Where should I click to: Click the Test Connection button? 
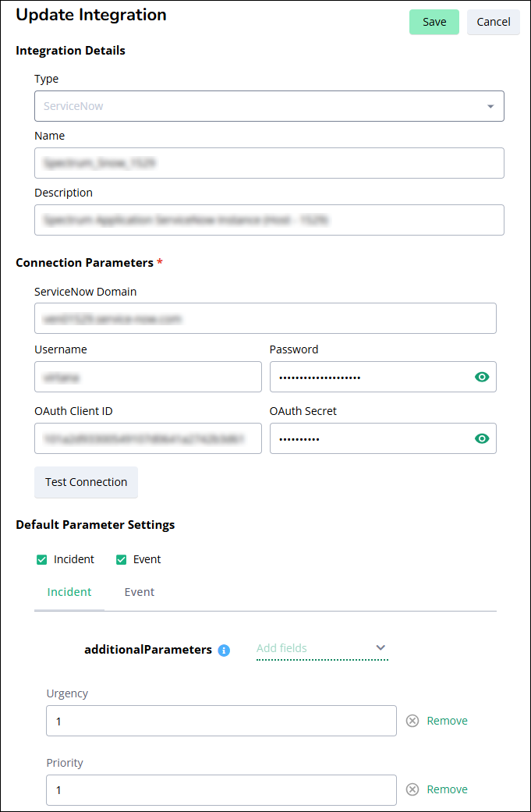pos(86,482)
